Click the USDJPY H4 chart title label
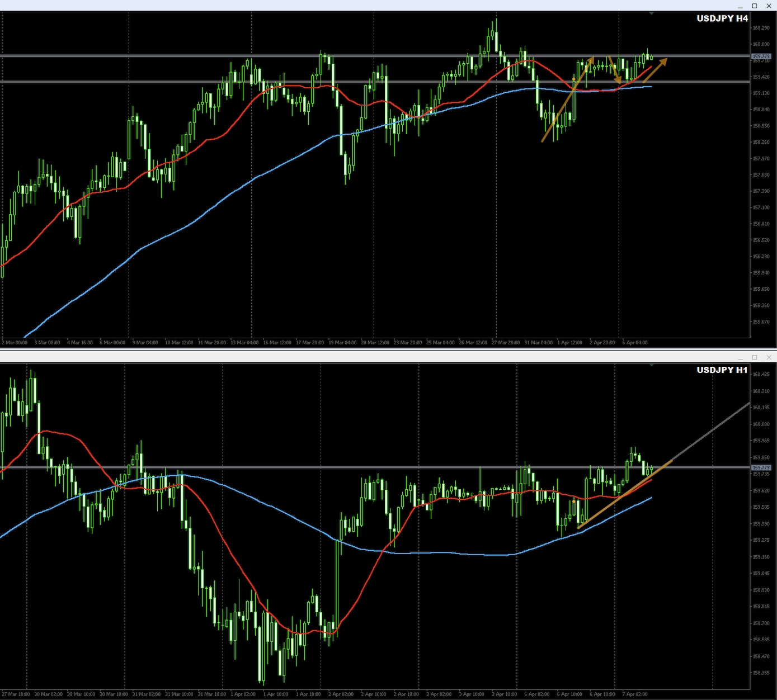 coord(722,18)
